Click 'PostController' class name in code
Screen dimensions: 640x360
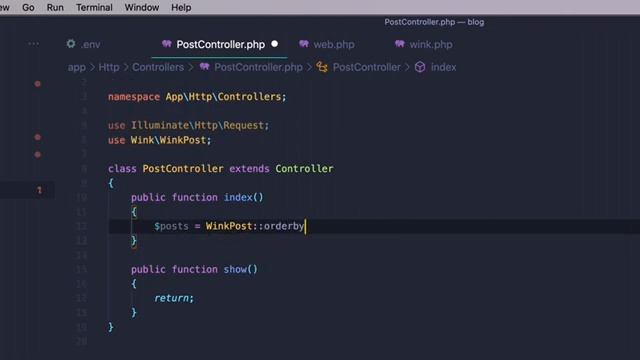point(183,169)
